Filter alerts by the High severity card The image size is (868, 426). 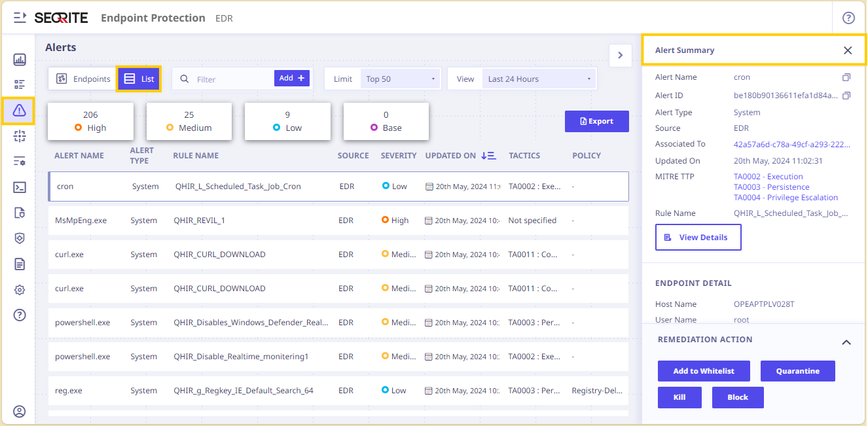click(90, 121)
